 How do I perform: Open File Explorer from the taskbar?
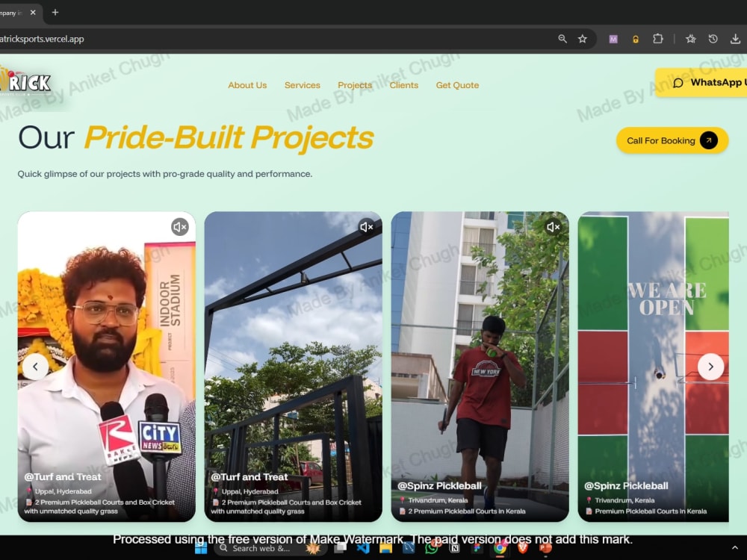pos(386,548)
